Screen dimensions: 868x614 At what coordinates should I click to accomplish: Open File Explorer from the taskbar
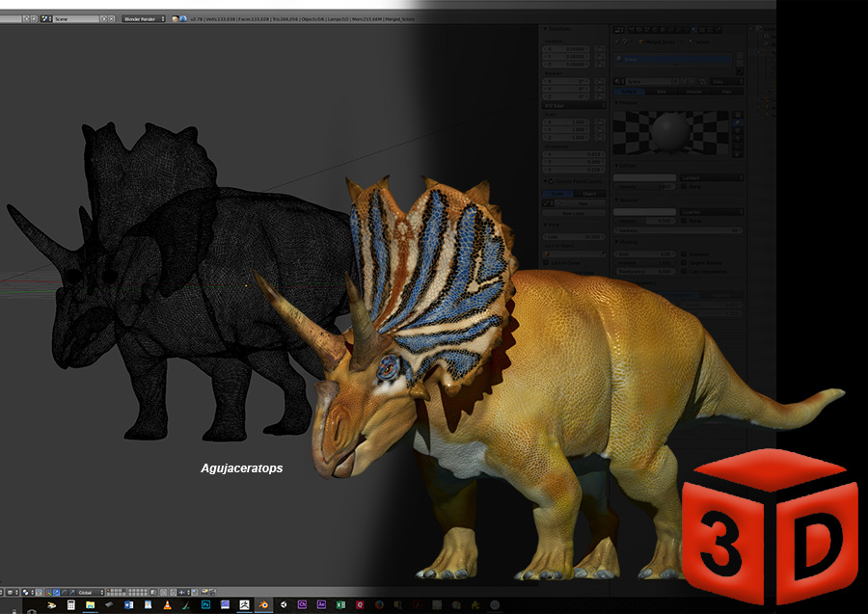point(91,604)
